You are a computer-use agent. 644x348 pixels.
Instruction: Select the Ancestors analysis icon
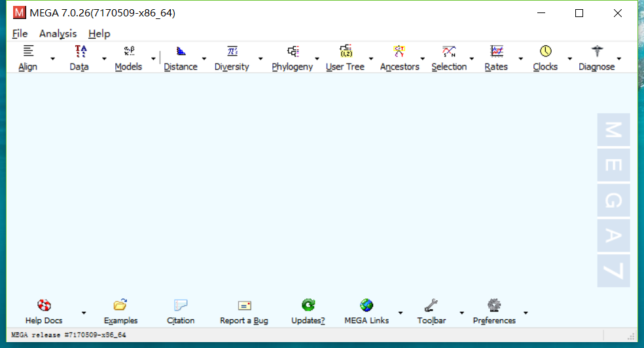(x=399, y=51)
